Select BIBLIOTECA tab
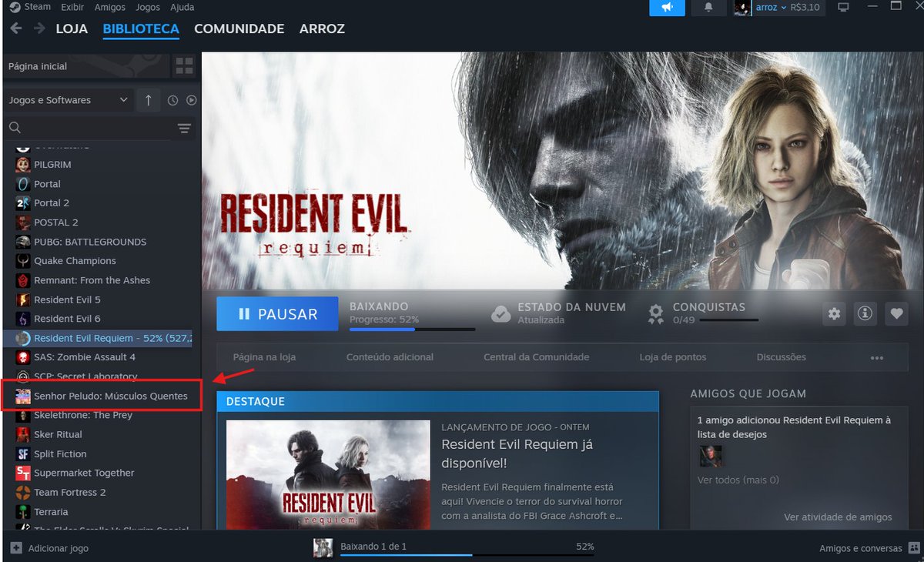924x562 pixels. 141,29
